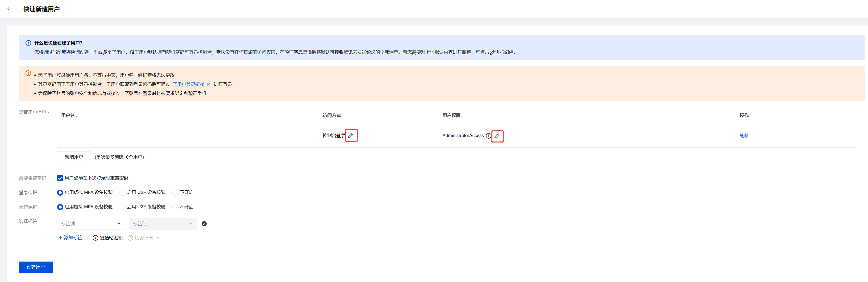Click the 历史记录 history clock icon

[130, 238]
